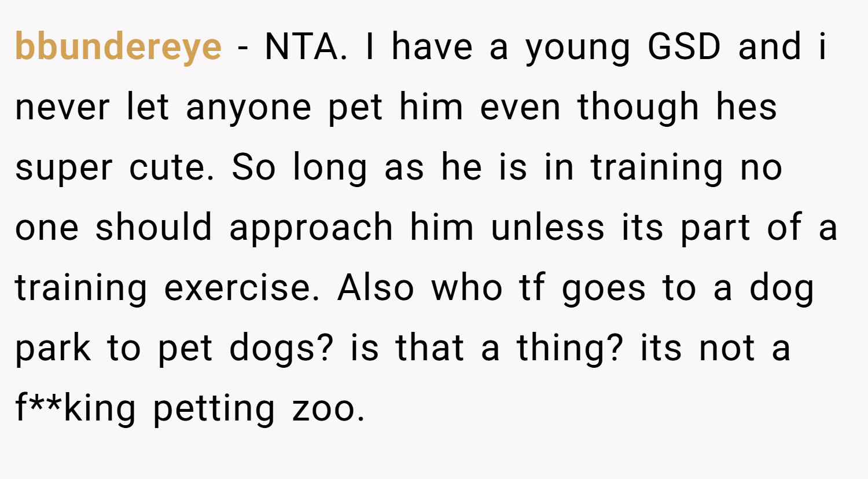Screen dimensions: 868x479
Task: Click the word 'park' in the comment
Action: 53,349
